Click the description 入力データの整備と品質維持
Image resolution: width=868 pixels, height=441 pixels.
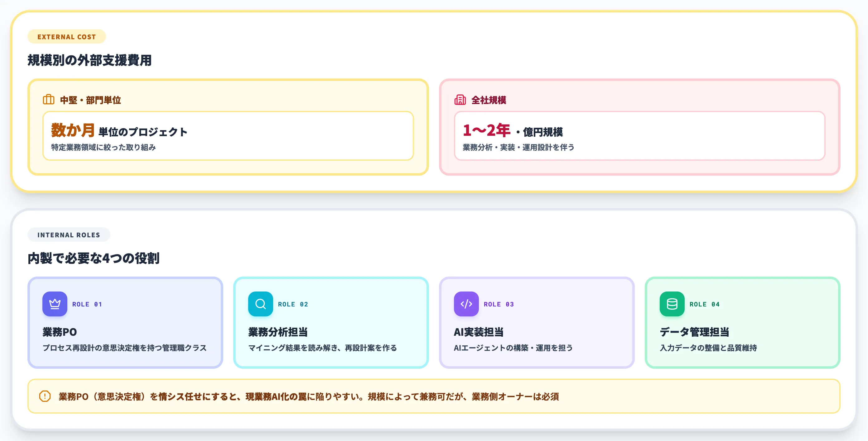point(708,348)
